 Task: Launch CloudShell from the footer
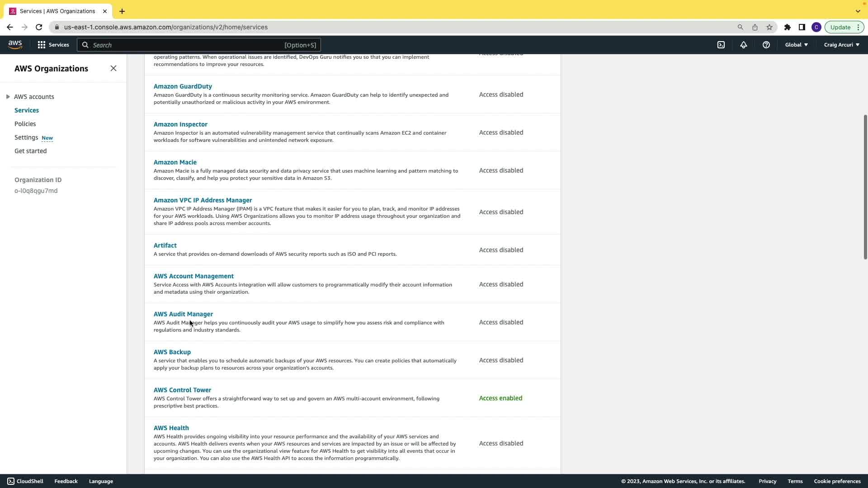pyautogui.click(x=25, y=481)
